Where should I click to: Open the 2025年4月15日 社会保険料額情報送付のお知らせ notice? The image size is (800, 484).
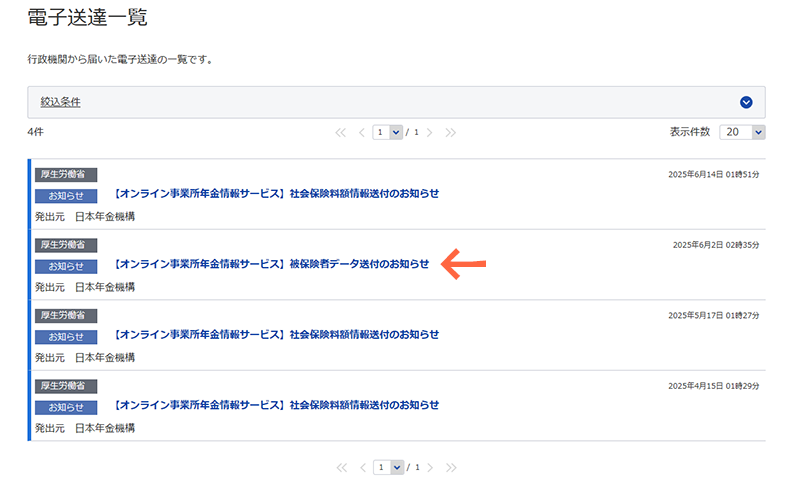(277, 405)
